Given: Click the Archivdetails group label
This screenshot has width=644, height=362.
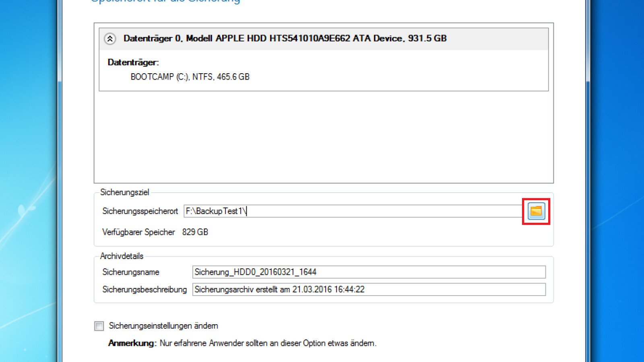Looking at the screenshot, I should [122, 256].
